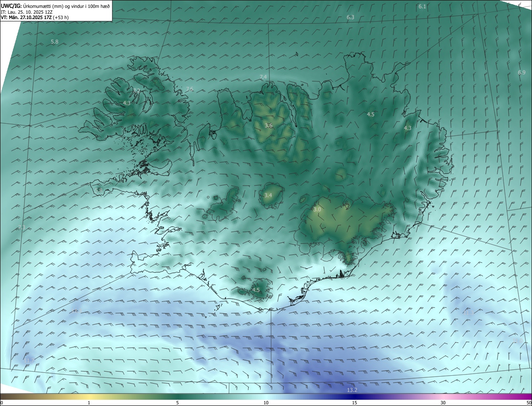Click the 3.6 precipitation value label
This screenshot has width=532, height=406.
(268, 125)
